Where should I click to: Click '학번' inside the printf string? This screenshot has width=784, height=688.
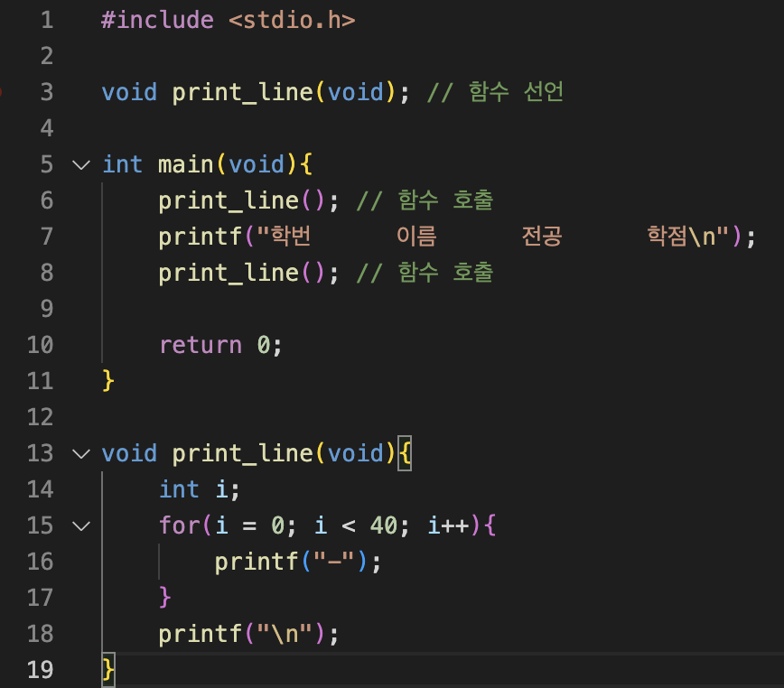291,236
